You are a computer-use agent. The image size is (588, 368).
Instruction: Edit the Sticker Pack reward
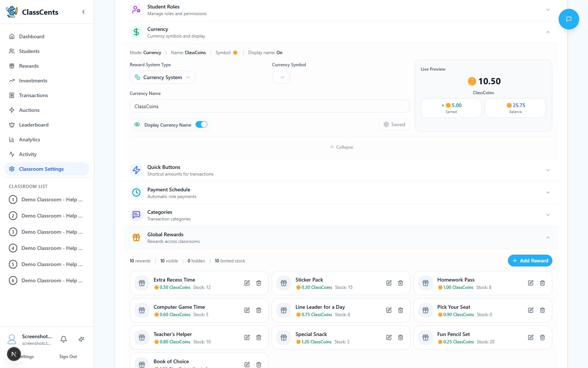[389, 283]
